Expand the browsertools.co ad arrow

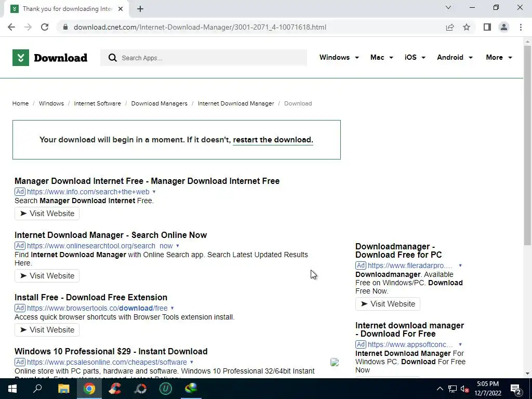click(172, 308)
